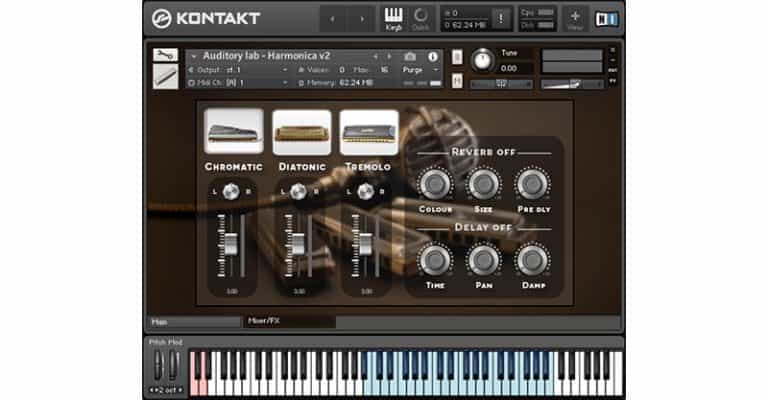Screen dimensions: 768x400
Task: Open the View plus menu
Action: 575,19
